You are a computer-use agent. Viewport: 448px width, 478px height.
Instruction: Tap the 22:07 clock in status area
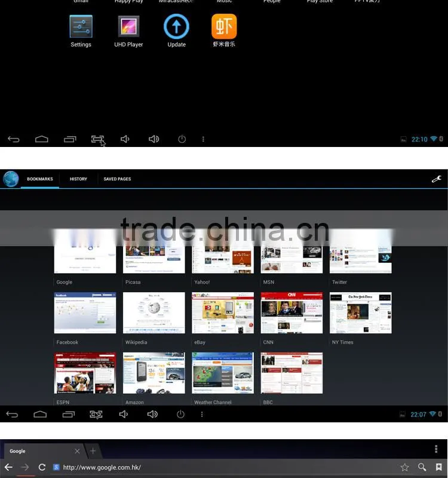tap(418, 415)
